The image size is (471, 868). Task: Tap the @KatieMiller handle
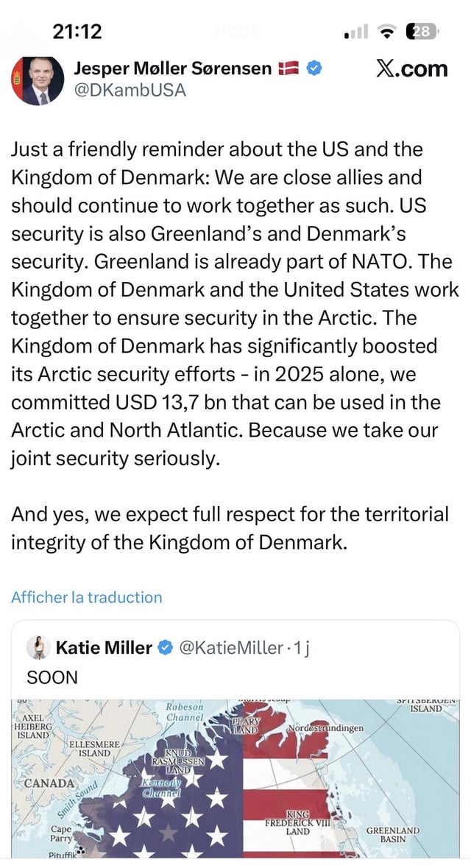[230, 648]
